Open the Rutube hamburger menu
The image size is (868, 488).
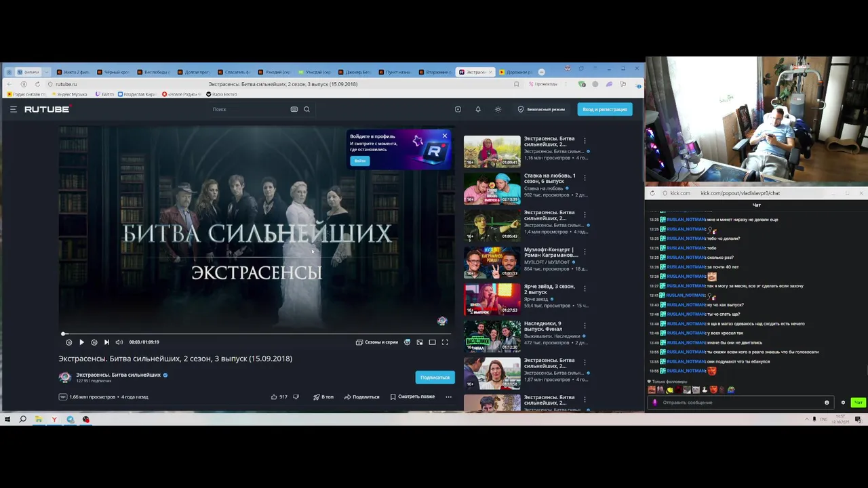13,109
